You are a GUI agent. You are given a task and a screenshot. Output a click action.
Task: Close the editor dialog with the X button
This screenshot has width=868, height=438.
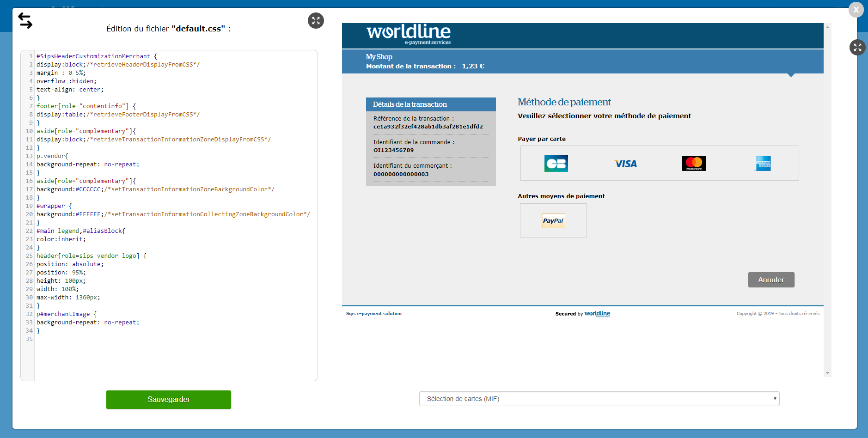click(856, 10)
